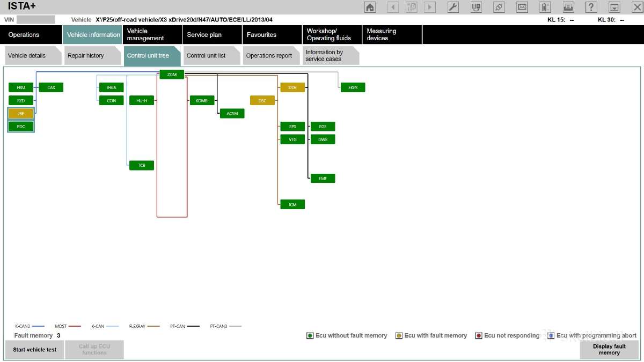Open the Measuring devices tab
644x362 pixels.
392,34
